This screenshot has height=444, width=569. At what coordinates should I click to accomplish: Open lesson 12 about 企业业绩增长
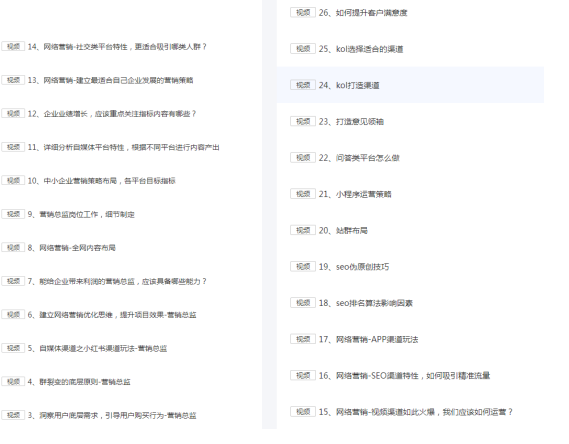(112, 114)
